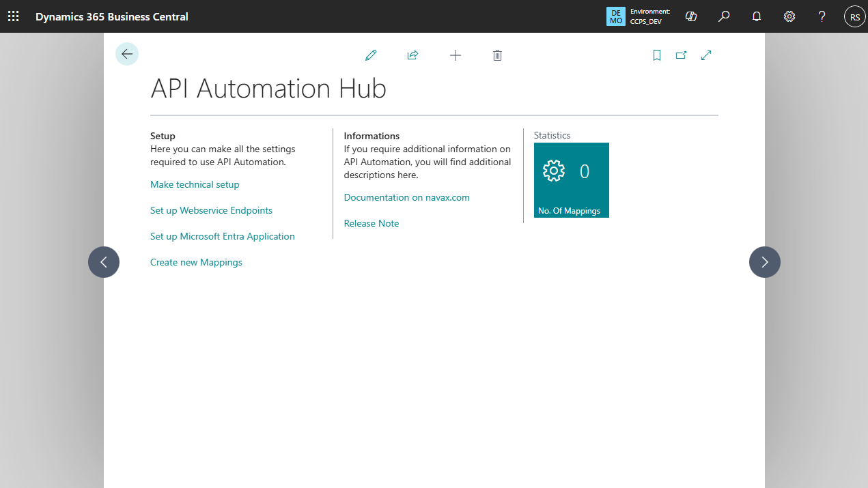The width and height of the screenshot is (868, 488).
Task: Click the Setup section heading
Action: pos(163,136)
